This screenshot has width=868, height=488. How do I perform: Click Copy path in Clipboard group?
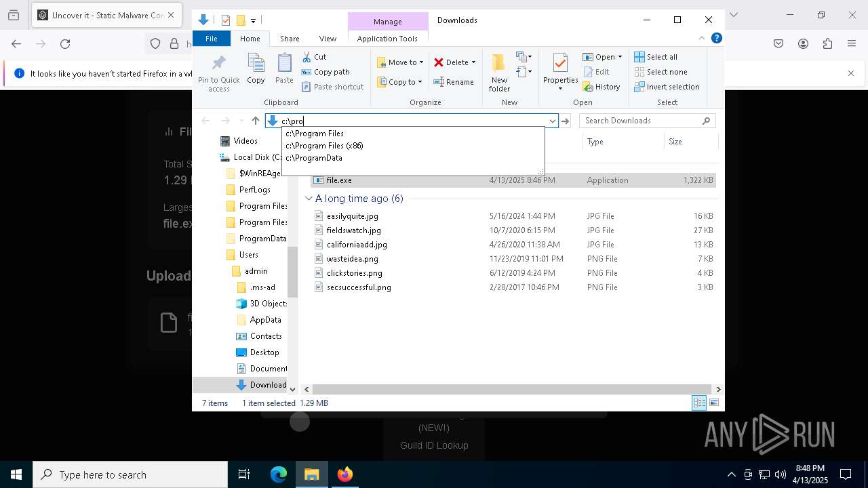click(x=325, y=72)
